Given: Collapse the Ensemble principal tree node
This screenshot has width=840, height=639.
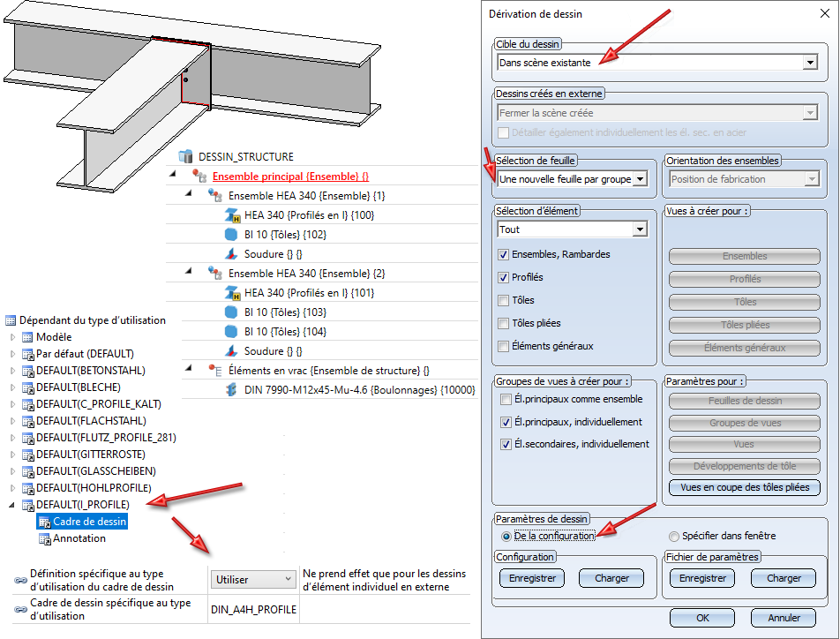Looking at the screenshot, I should pyautogui.click(x=173, y=174).
